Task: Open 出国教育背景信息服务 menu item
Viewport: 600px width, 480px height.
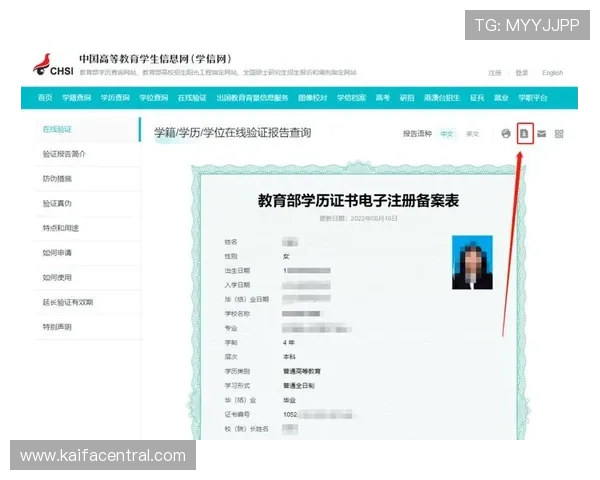Action: click(x=252, y=98)
